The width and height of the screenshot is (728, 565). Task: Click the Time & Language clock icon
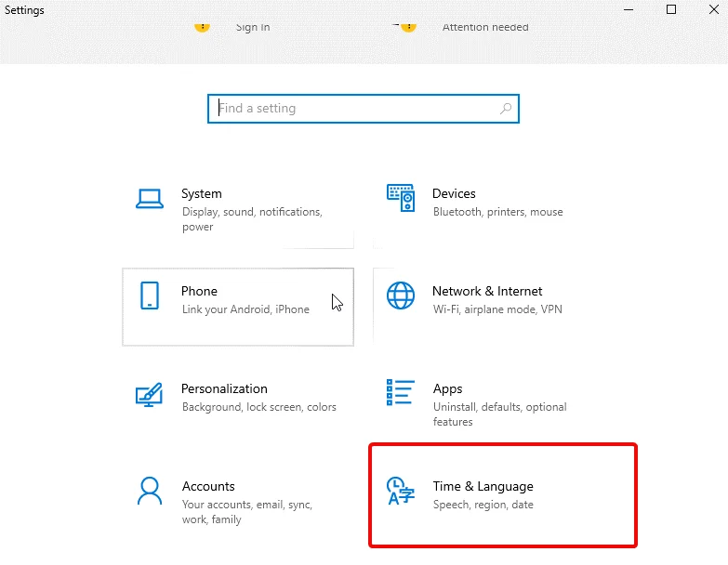click(400, 491)
